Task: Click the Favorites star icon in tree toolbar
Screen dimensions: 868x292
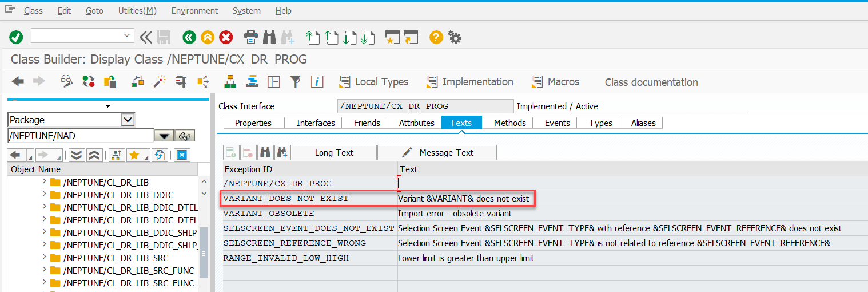Action: pyautogui.click(x=134, y=155)
